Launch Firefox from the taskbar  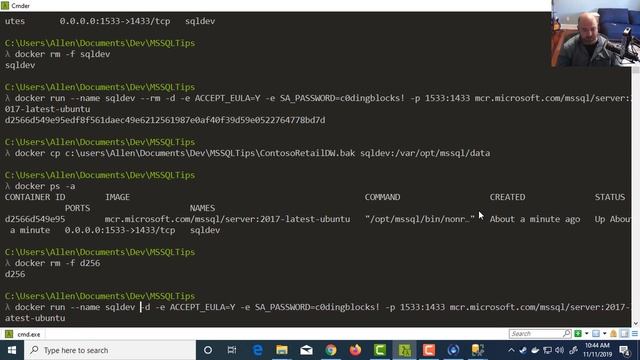355,350
